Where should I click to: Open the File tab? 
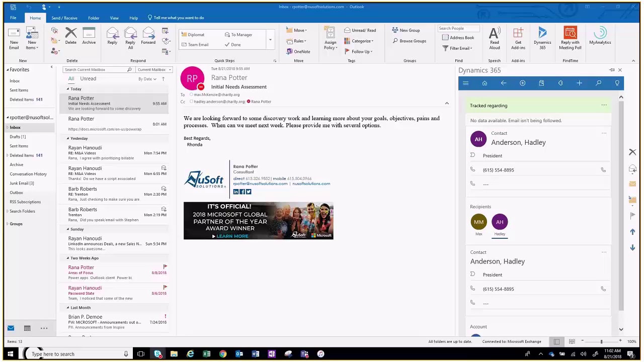point(13,18)
